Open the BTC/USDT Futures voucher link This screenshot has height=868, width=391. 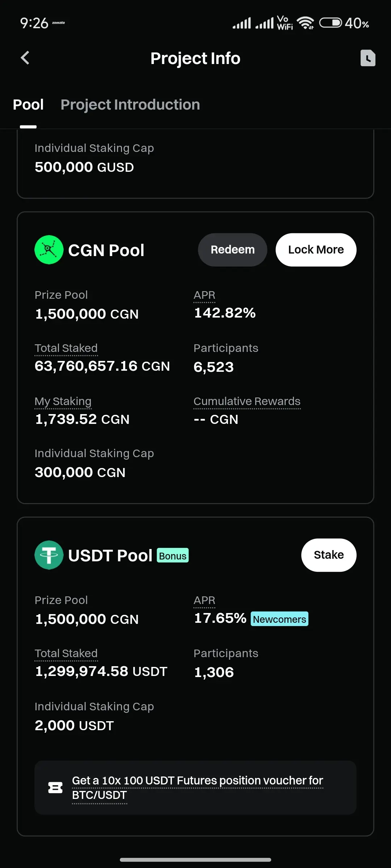pos(197,788)
